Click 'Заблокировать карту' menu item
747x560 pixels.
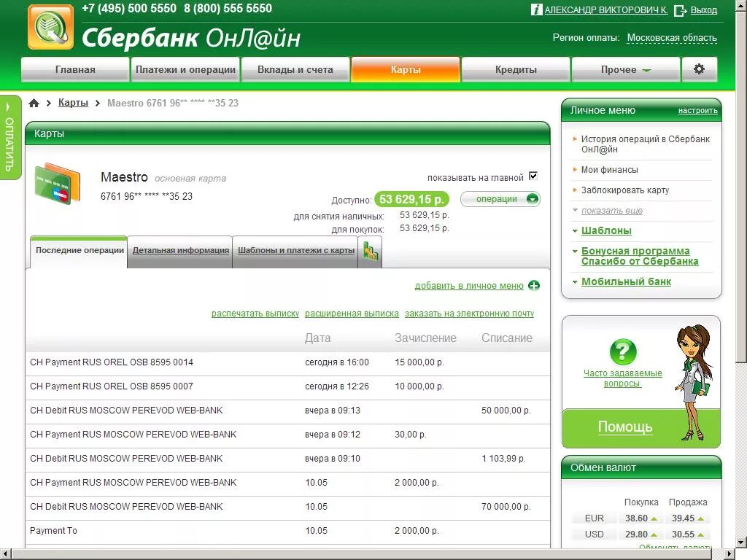point(625,190)
